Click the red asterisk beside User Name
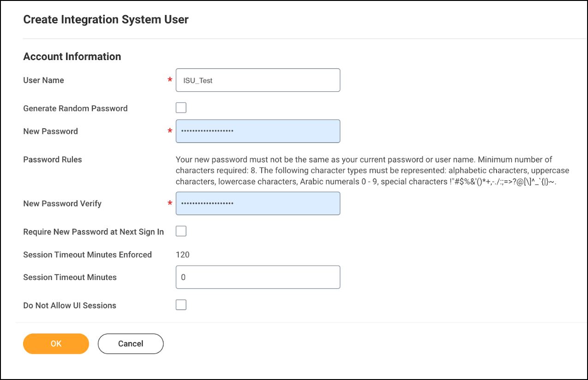This screenshot has height=380, width=588. pos(169,79)
